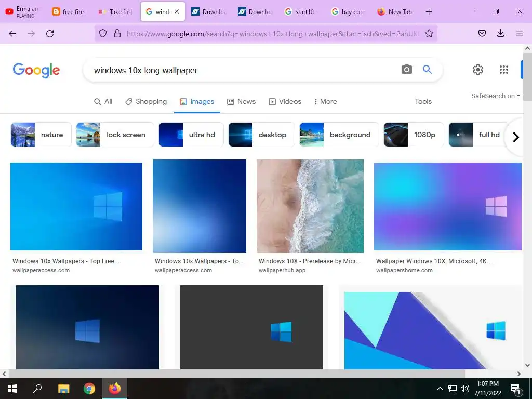Select the Images results tab
Screen dimensions: 532x399
(x=197, y=101)
